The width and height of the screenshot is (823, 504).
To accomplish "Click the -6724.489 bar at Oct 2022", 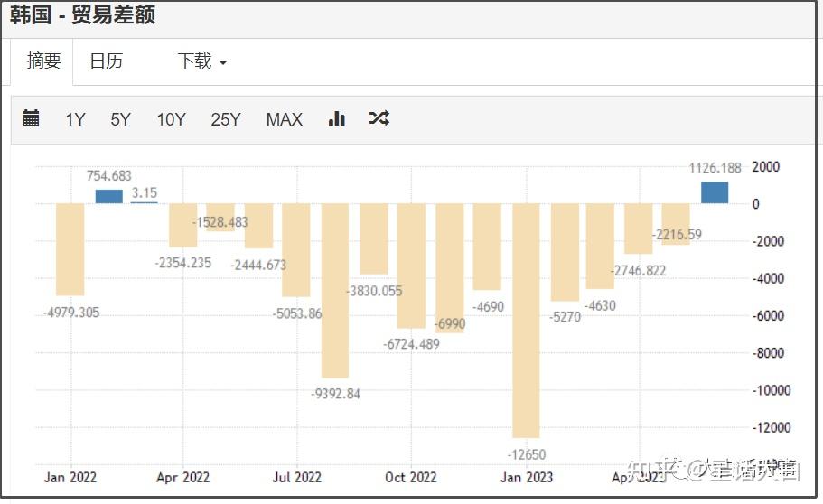I will pyautogui.click(x=412, y=266).
